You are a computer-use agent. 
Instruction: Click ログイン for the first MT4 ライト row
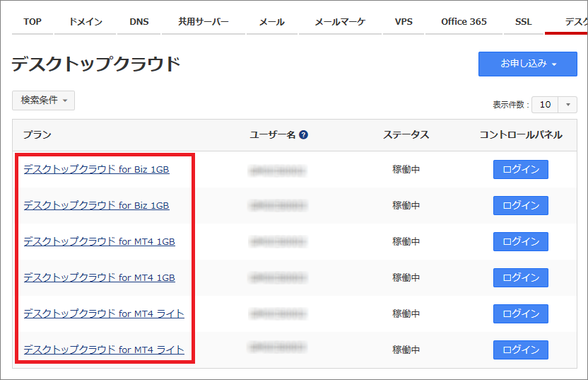pyautogui.click(x=520, y=313)
